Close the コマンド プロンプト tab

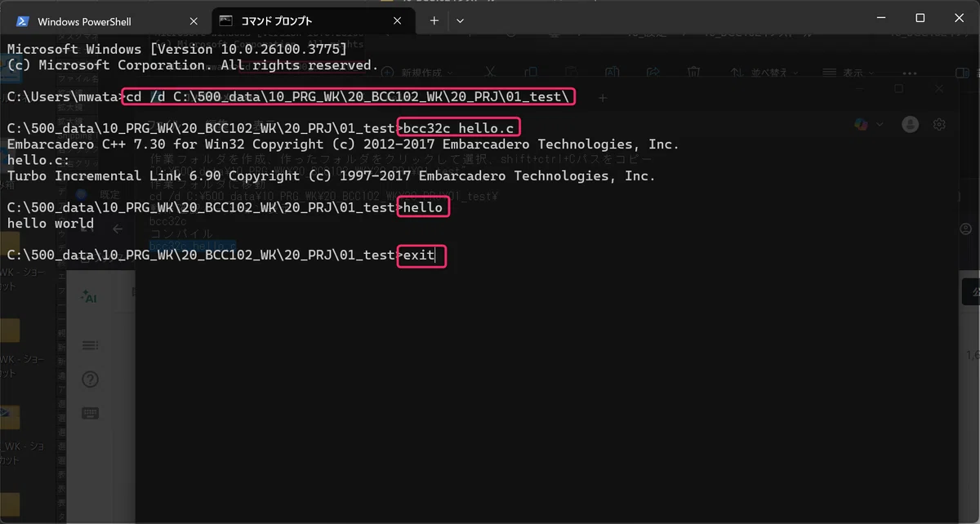click(399, 21)
